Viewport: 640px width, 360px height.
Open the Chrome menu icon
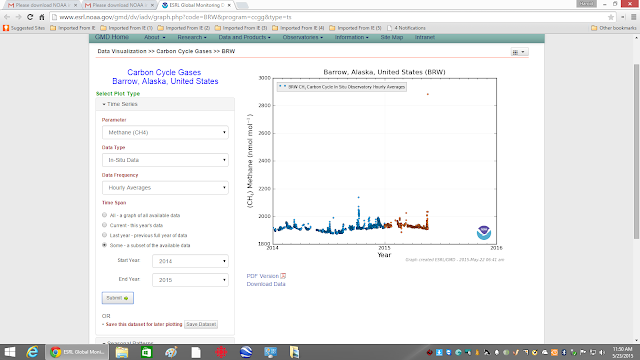click(x=633, y=17)
